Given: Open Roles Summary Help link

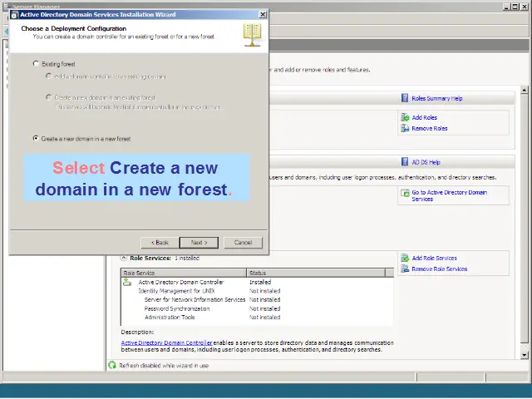Looking at the screenshot, I should pos(437,98).
